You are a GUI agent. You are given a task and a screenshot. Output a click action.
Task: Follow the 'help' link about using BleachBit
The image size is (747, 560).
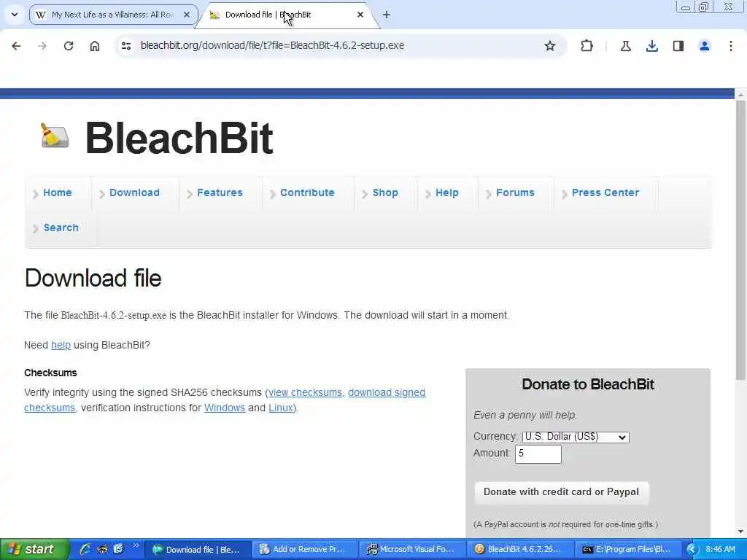[x=61, y=345]
